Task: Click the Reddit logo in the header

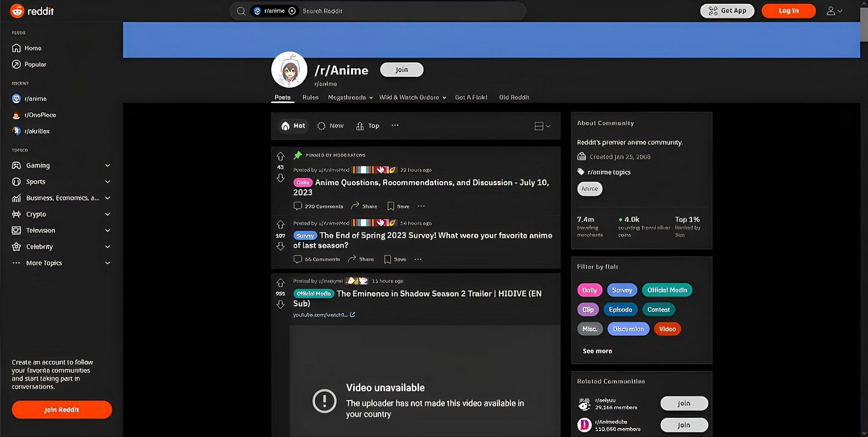Action: click(32, 11)
